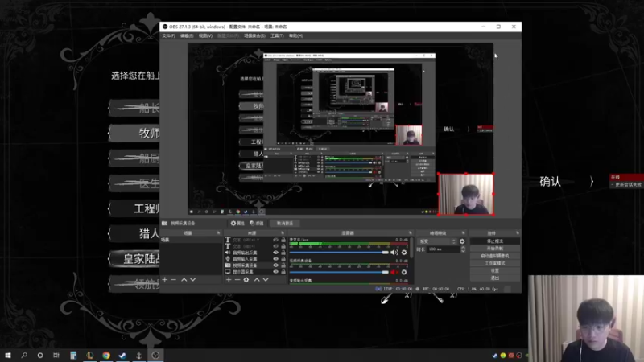This screenshot has width=644, height=362.
Task: Toggle visibility of second text source
Action: click(275, 246)
